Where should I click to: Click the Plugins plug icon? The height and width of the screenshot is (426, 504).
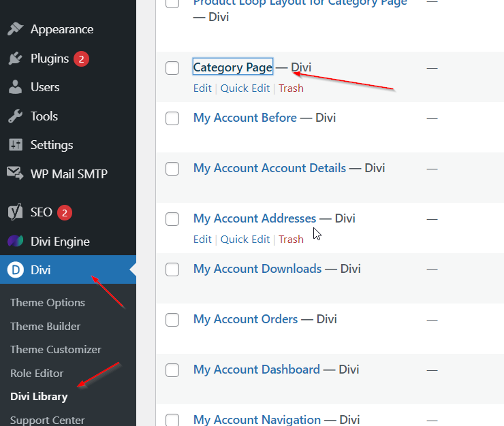click(15, 59)
